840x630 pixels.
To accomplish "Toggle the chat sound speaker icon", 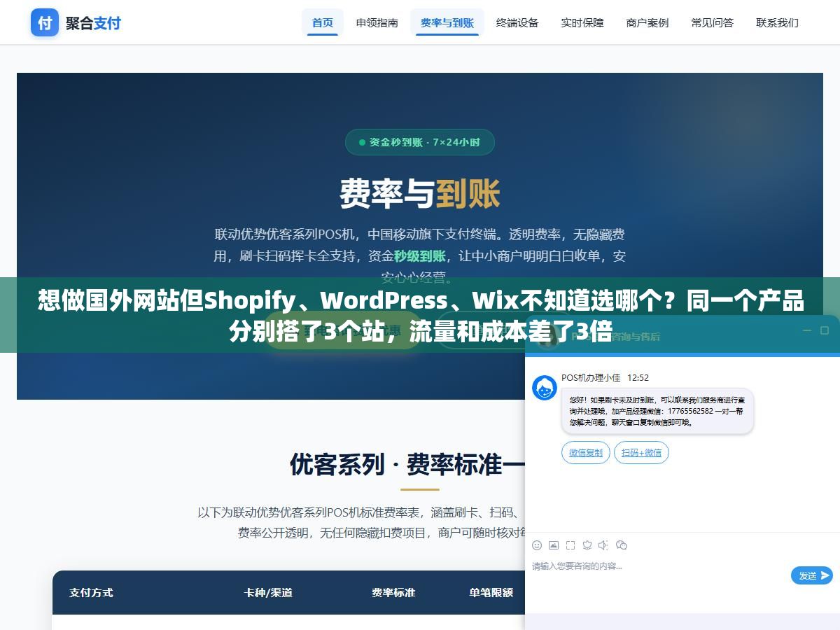I will [604, 545].
